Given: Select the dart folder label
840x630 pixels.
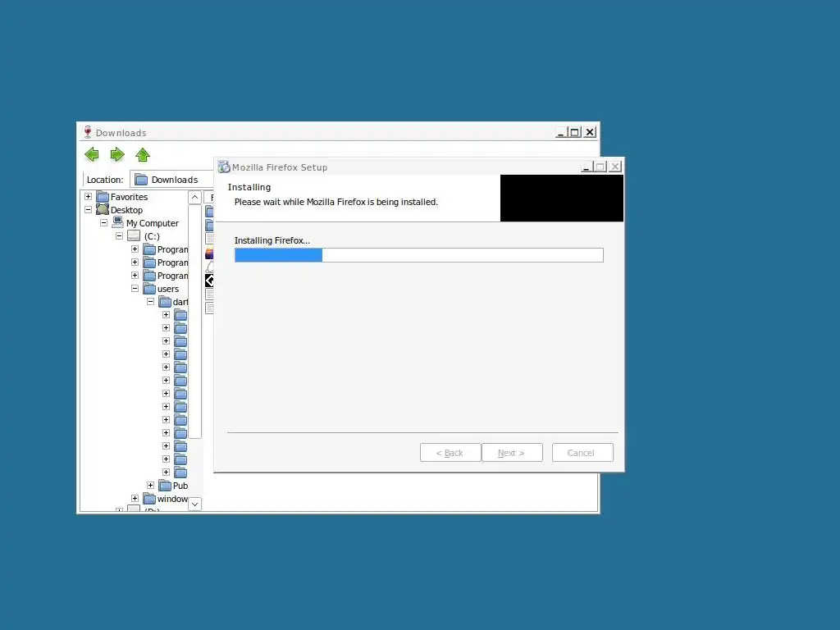Looking at the screenshot, I should click(x=180, y=302).
